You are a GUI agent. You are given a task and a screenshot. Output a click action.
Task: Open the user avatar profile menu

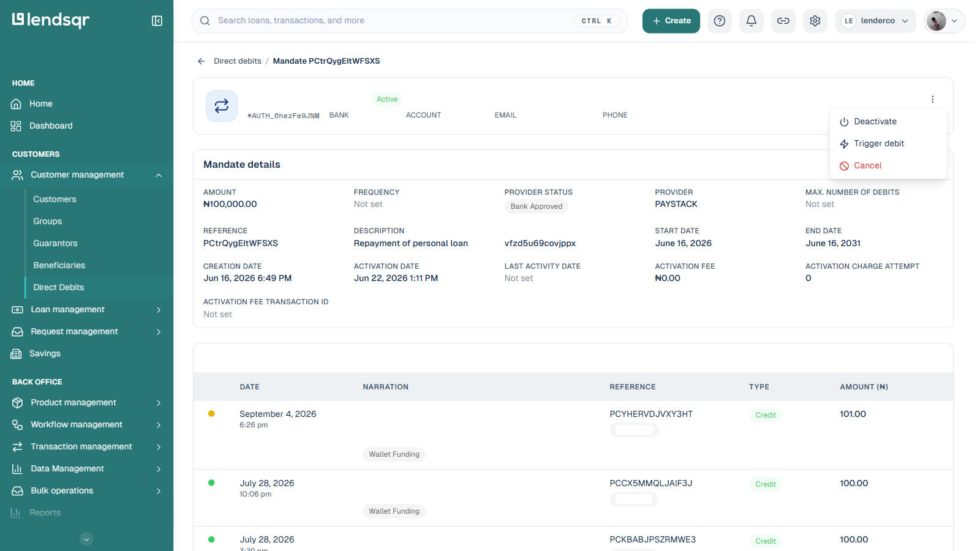tap(944, 21)
